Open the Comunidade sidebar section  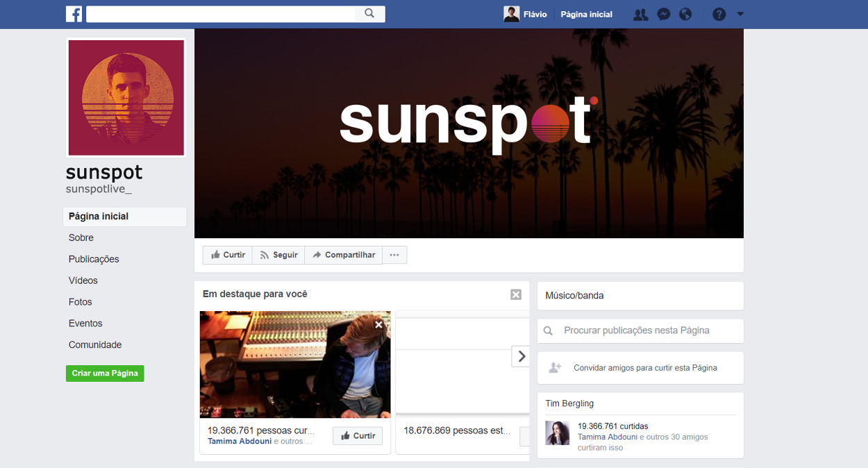(x=95, y=345)
